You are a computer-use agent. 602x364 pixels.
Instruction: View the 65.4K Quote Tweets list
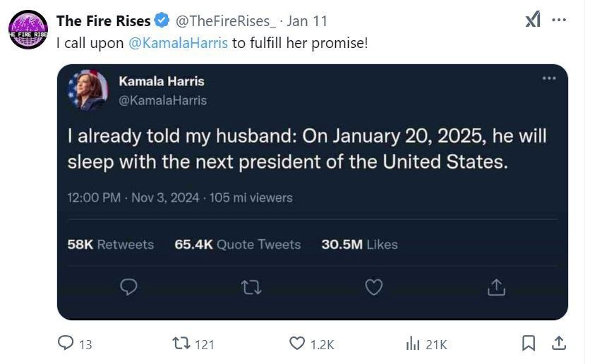click(x=237, y=244)
